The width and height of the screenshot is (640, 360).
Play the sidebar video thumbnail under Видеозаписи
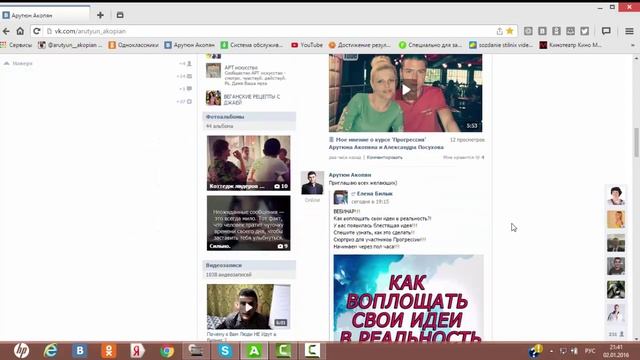249,307
